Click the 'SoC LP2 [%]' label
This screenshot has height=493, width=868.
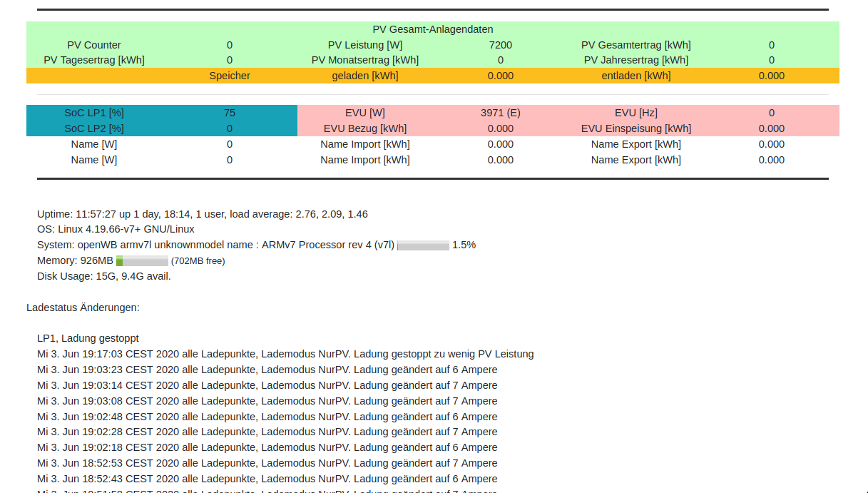click(x=94, y=128)
